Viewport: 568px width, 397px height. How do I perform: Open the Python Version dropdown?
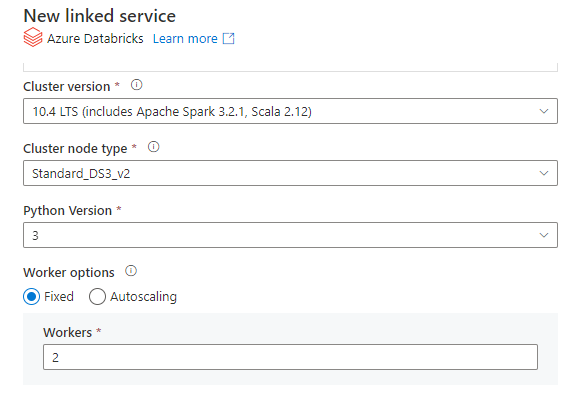[290, 235]
